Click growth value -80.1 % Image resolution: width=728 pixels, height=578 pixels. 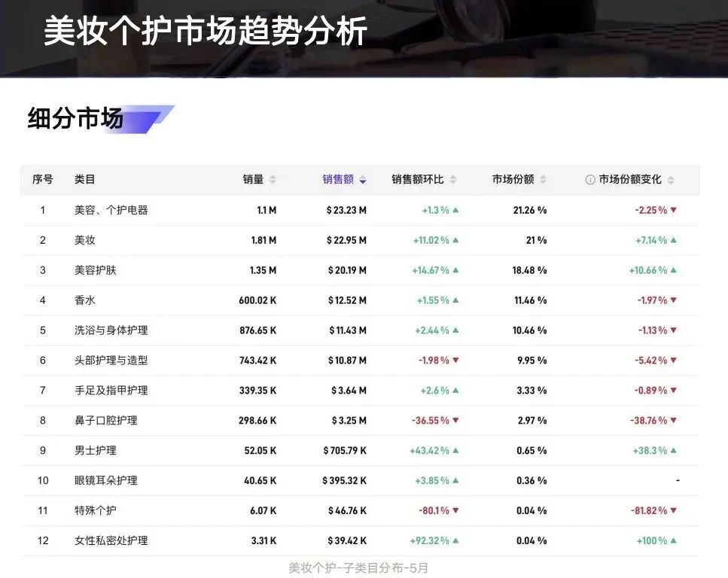(434, 510)
